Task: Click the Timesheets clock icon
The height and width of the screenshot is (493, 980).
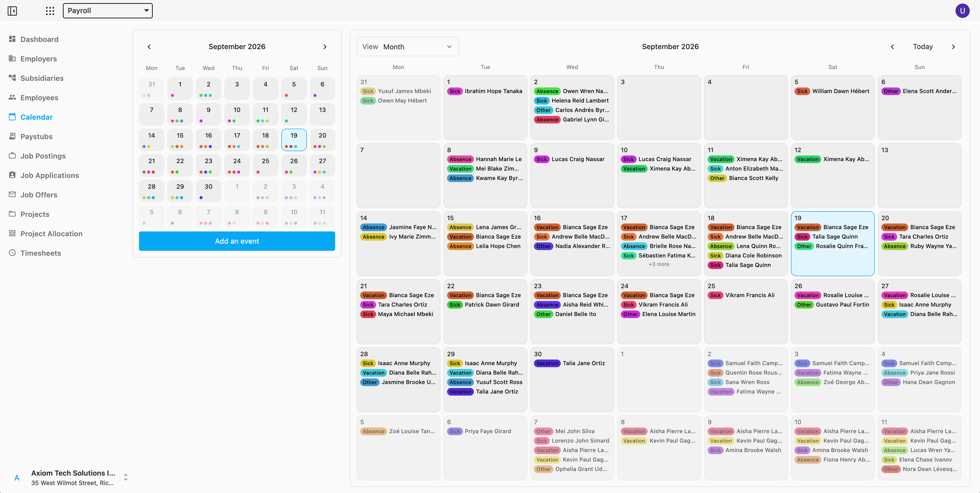Action: coord(12,253)
